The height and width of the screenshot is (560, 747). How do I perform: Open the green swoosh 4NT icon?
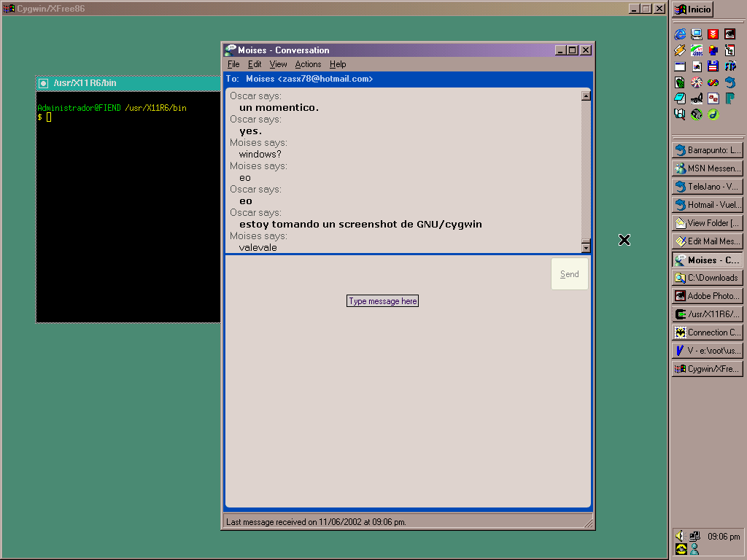pos(697,50)
